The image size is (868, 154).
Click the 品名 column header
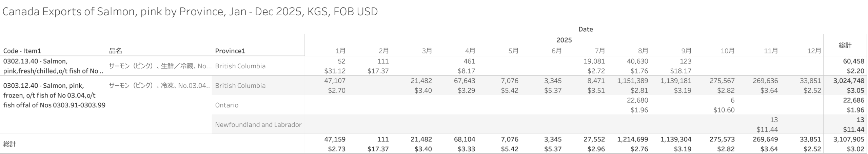[x=115, y=51]
